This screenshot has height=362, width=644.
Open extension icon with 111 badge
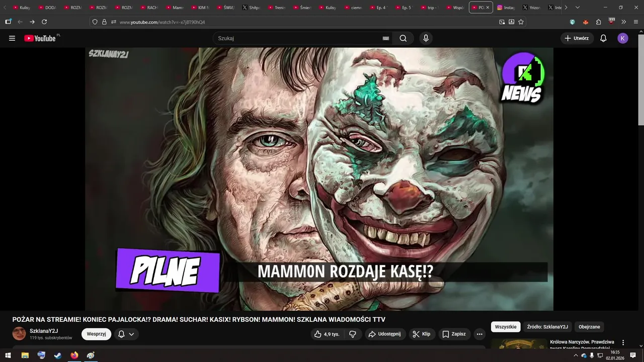tap(611, 22)
